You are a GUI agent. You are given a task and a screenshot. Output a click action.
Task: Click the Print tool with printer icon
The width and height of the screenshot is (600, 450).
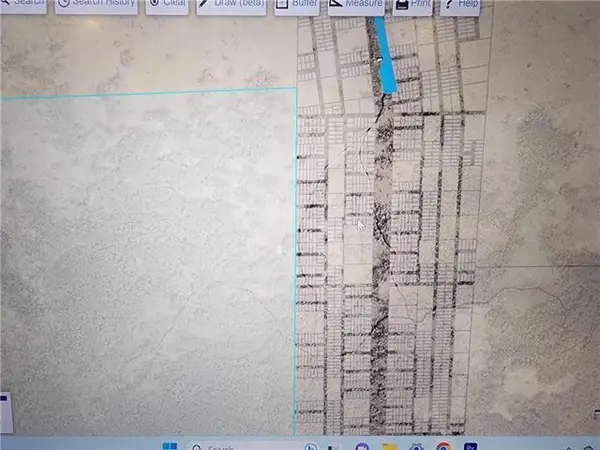pos(413,5)
